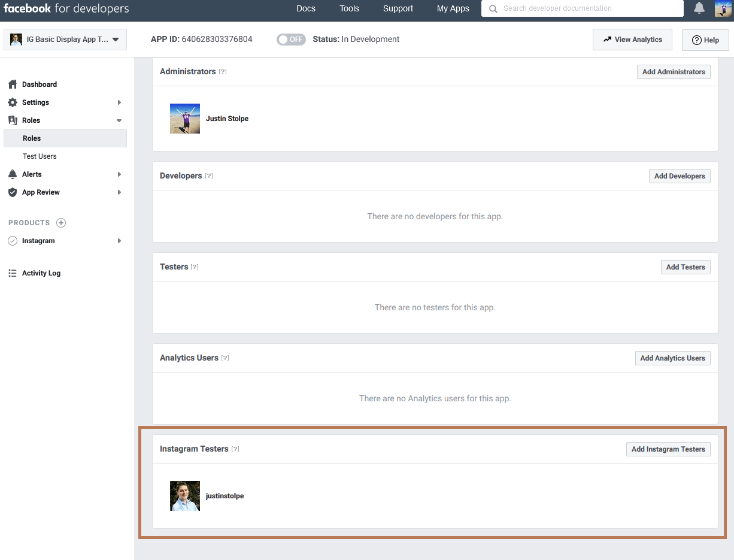Open the Docs menu
The width and height of the screenshot is (734, 560).
pyautogui.click(x=306, y=8)
